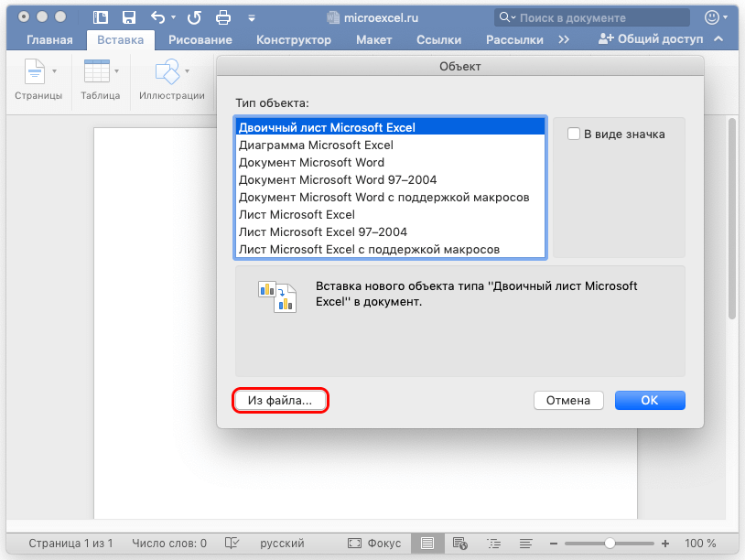The width and height of the screenshot is (745, 560).
Task: Switch to print layout view icon
Action: click(427, 543)
